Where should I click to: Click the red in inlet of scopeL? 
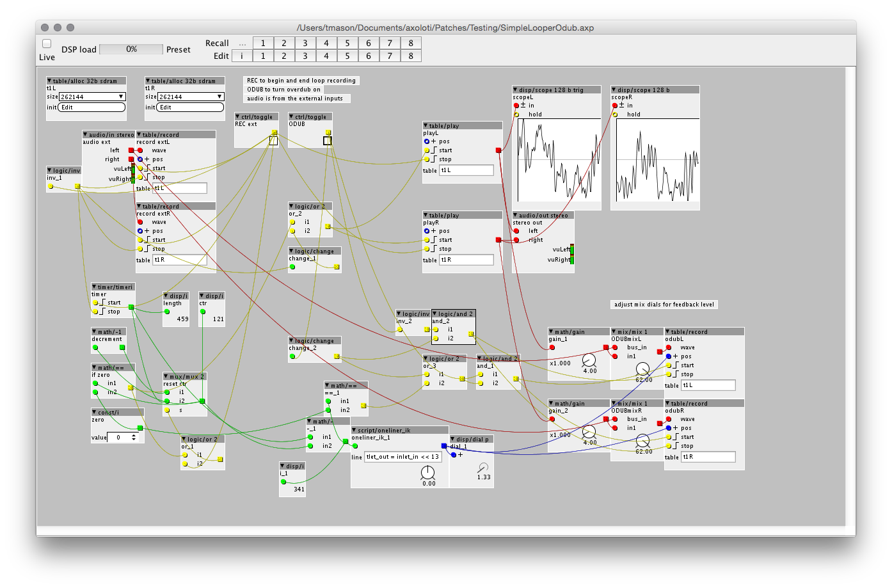[x=516, y=106]
